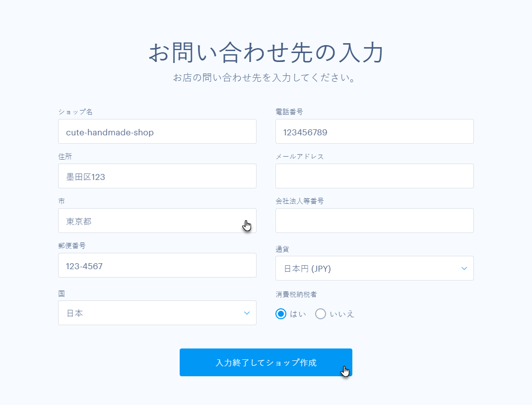This screenshot has height=405, width=532.
Task: Open the 日本円 (JPY) currency selector
Action: pos(375,268)
